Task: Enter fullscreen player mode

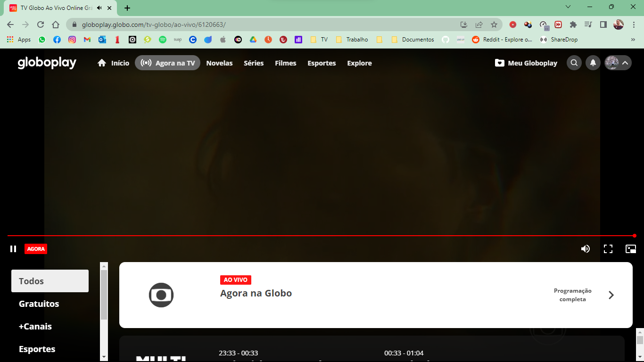Action: coord(608,249)
